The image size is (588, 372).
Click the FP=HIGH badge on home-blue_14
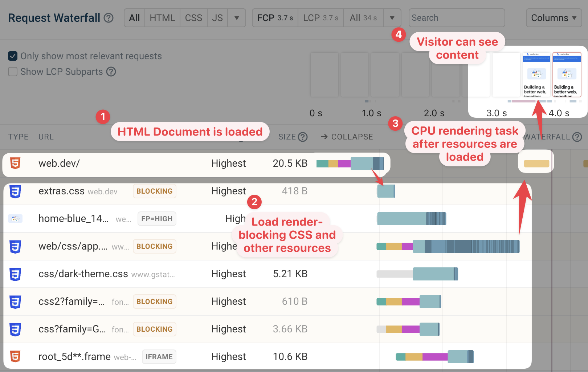click(157, 219)
